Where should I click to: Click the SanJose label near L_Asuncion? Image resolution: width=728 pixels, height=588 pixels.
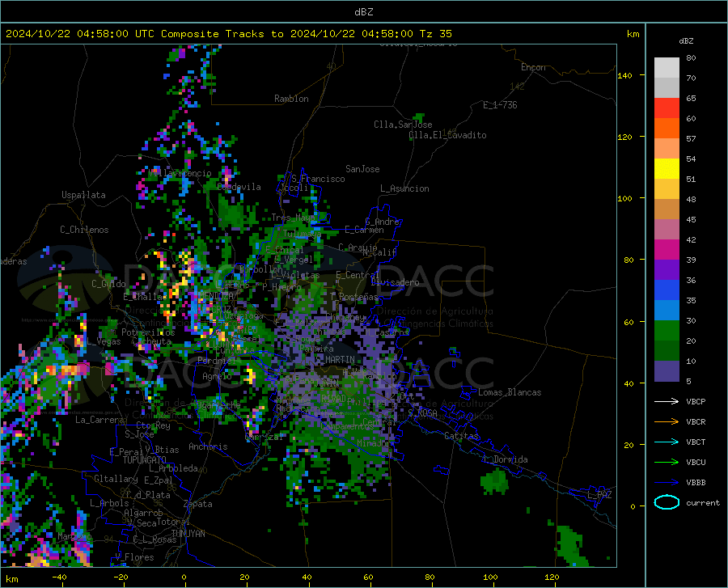click(x=362, y=169)
